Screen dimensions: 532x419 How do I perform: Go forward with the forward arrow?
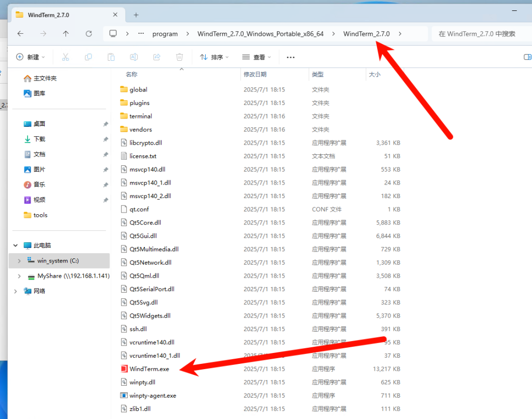point(43,34)
